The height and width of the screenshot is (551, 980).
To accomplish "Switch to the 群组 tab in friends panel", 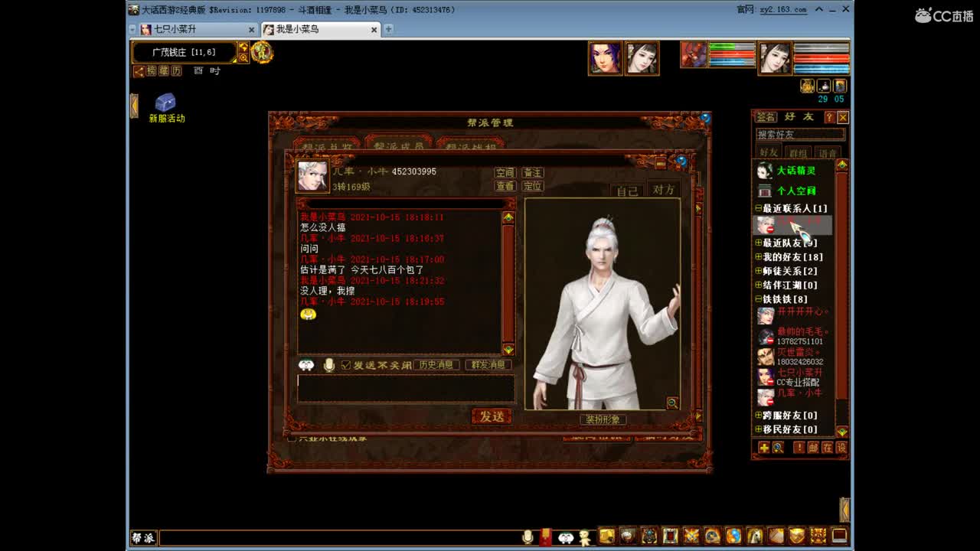I will coord(799,153).
